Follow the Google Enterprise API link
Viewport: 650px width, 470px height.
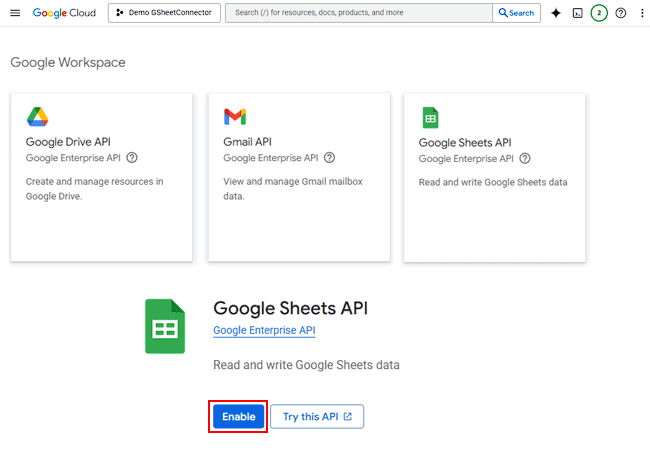point(264,330)
